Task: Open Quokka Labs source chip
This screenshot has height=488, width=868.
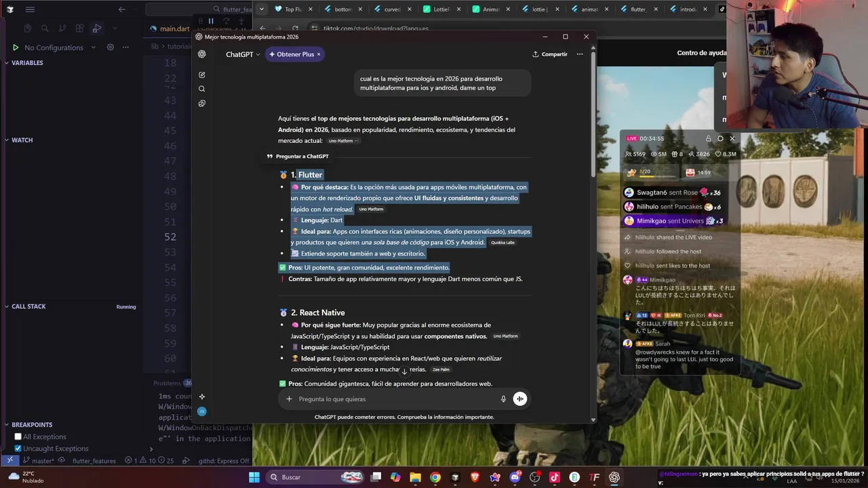Action: coord(503,243)
